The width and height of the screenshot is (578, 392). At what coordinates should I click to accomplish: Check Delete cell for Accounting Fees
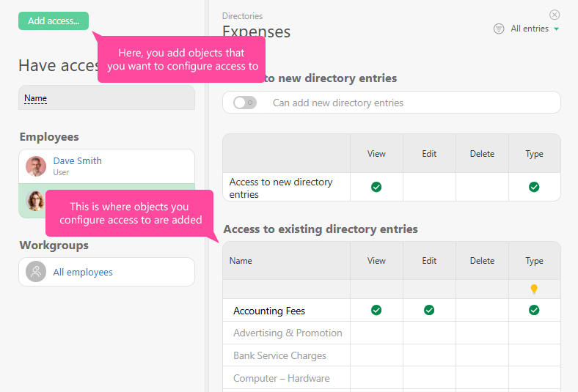tap(482, 311)
